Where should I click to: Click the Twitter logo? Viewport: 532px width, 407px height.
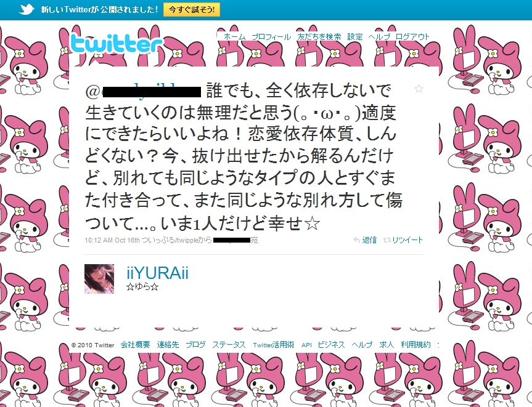116,44
